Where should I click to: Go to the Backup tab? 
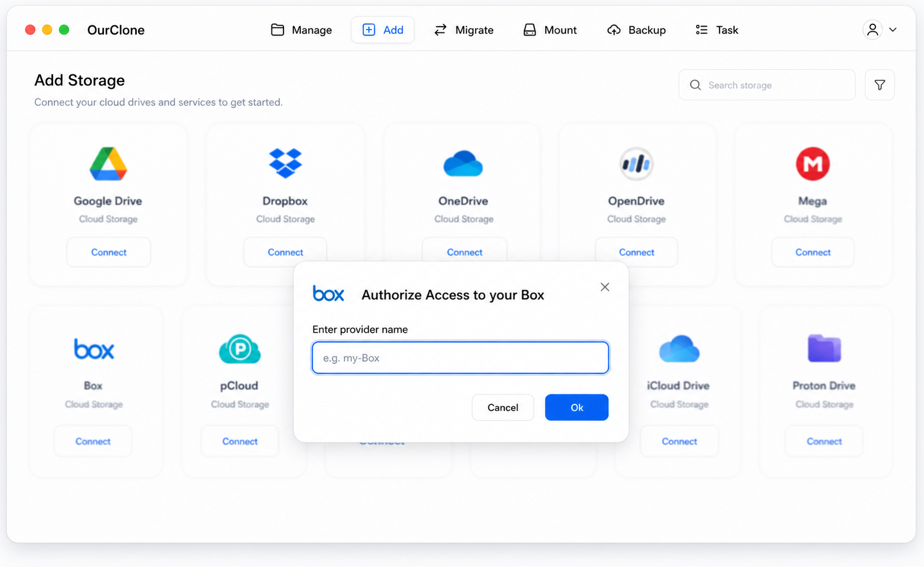[637, 30]
